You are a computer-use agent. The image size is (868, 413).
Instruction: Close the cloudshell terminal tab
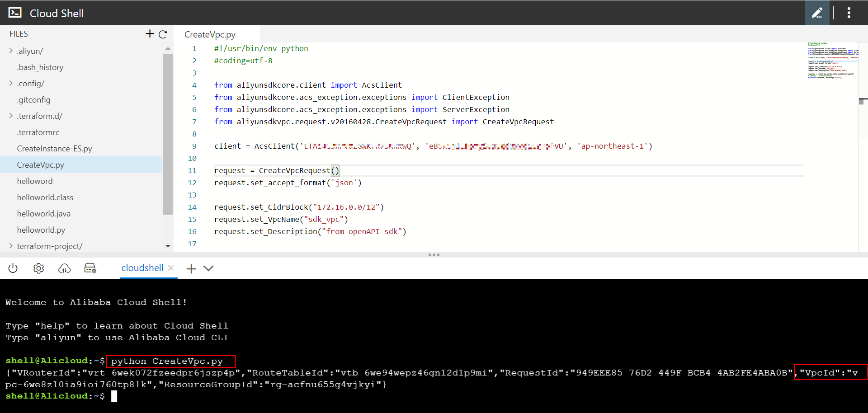click(171, 268)
